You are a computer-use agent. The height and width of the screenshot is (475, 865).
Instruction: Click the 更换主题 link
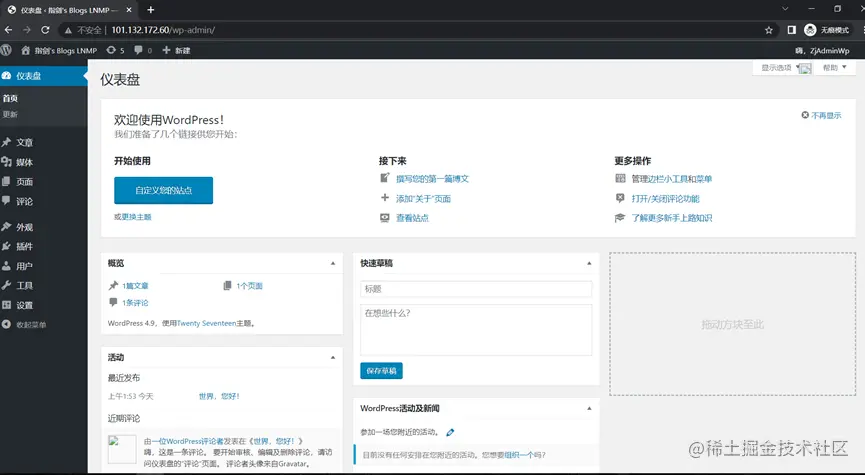point(136,217)
